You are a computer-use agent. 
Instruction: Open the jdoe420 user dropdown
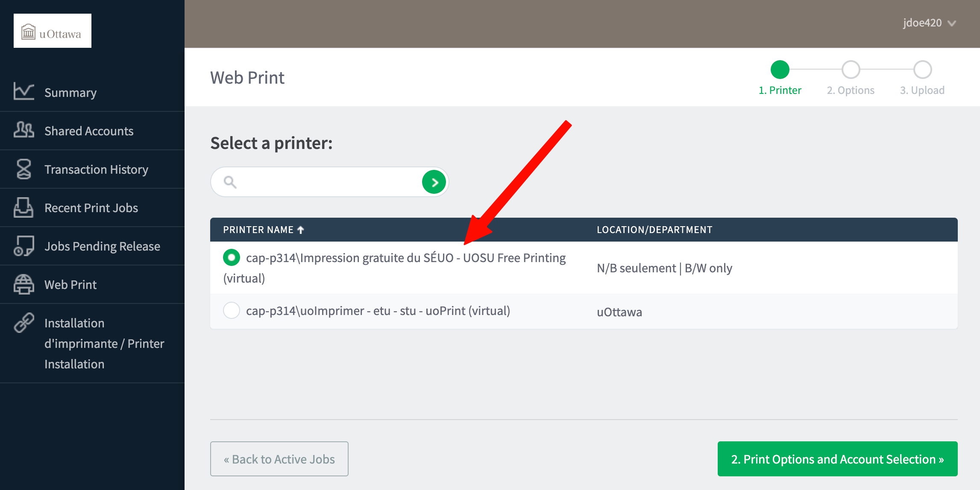click(x=929, y=23)
